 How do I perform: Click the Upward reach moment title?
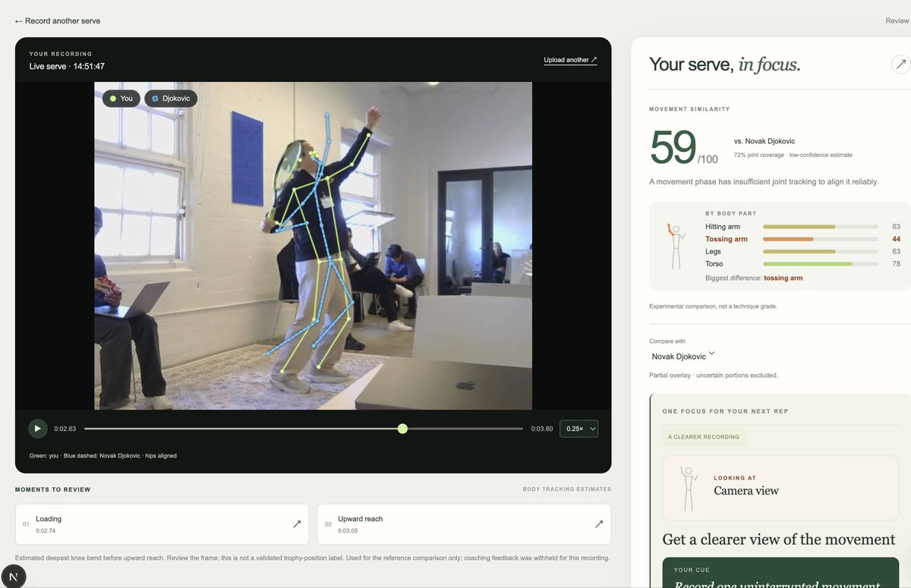361,519
